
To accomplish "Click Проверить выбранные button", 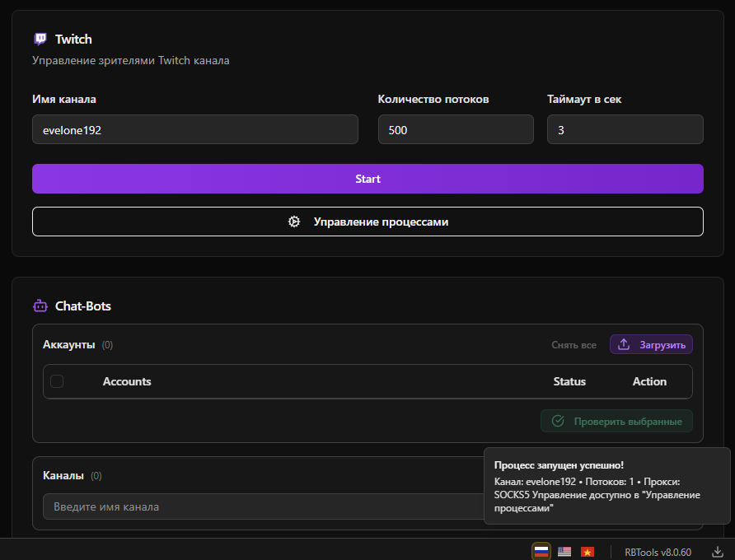I will 616,421.
